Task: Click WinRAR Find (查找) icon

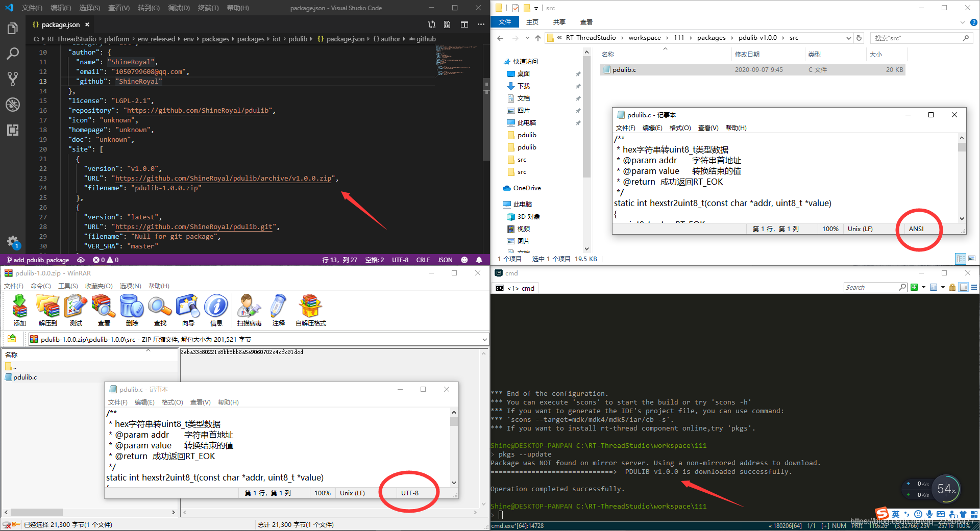Action: (x=160, y=310)
